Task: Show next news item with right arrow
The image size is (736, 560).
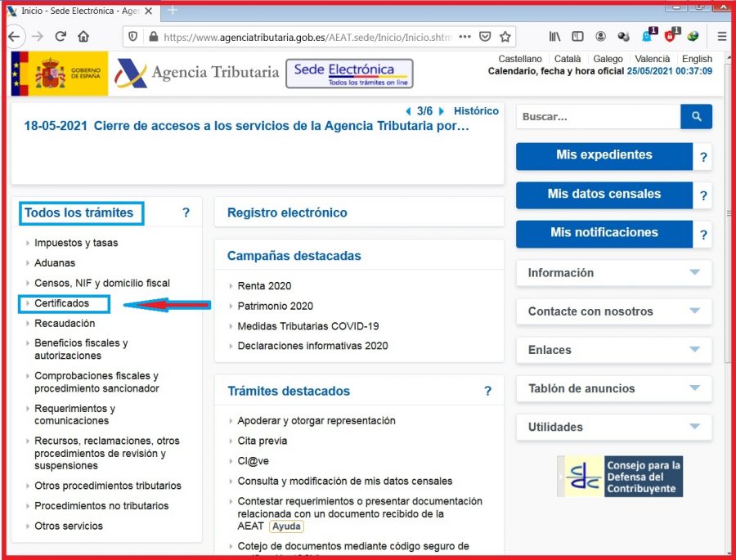Action: point(442,111)
